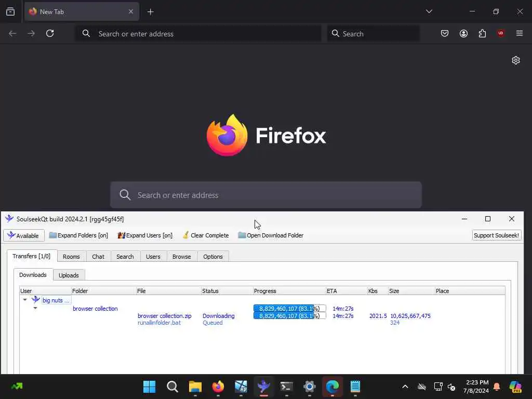Image resolution: width=532 pixels, height=399 pixels.
Task: Go forward one page in Firefox
Action: (31, 33)
